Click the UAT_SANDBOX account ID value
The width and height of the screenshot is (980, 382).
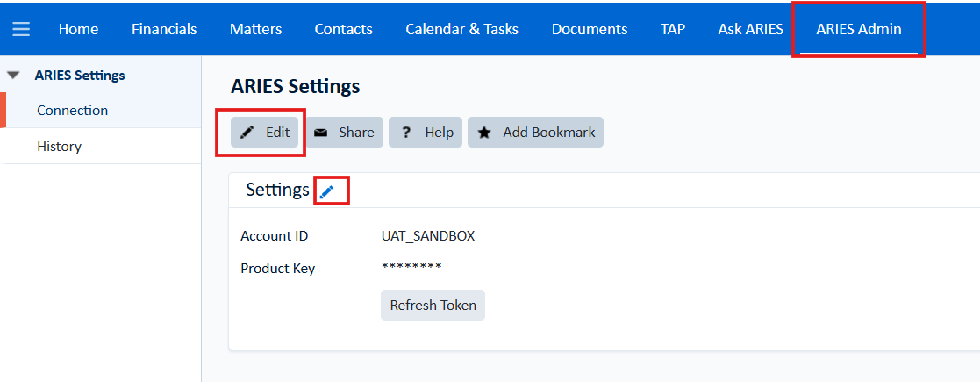428,236
